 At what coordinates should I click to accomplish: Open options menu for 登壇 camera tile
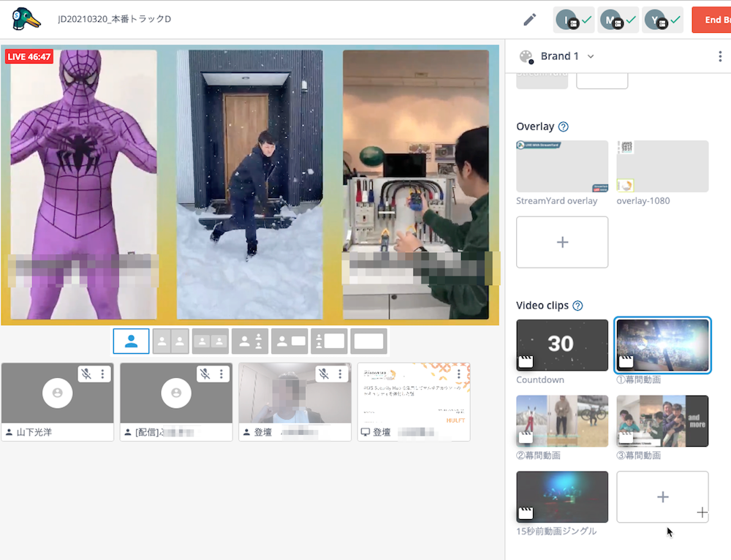[x=341, y=374]
